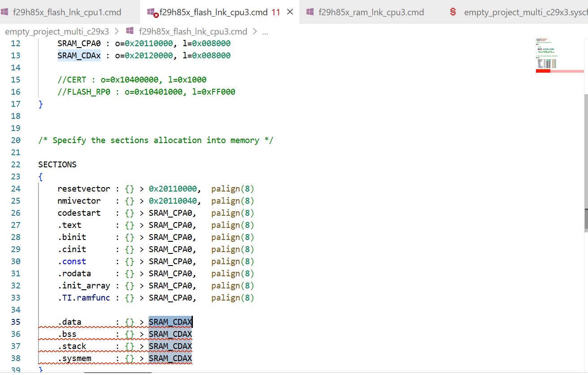Image resolution: width=588 pixels, height=375 pixels.
Task: Select the f29h85x_flash_lnk_cpu3.cmd tab
Action: click(220, 12)
